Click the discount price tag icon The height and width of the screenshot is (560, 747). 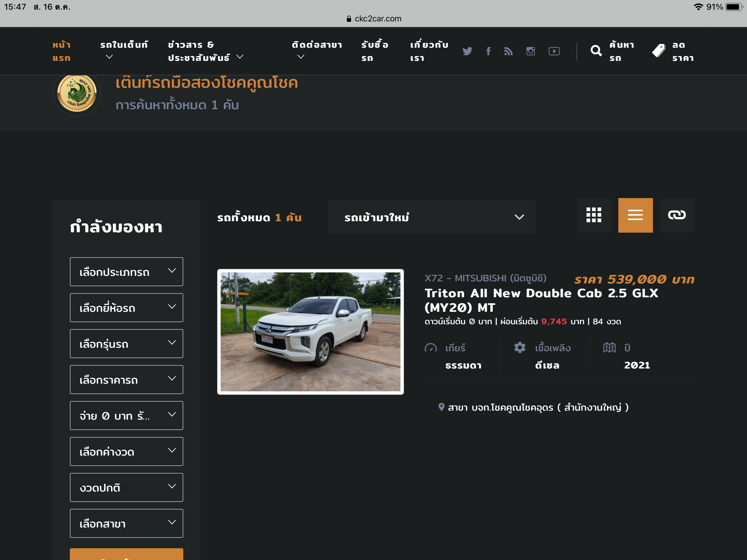[658, 51]
